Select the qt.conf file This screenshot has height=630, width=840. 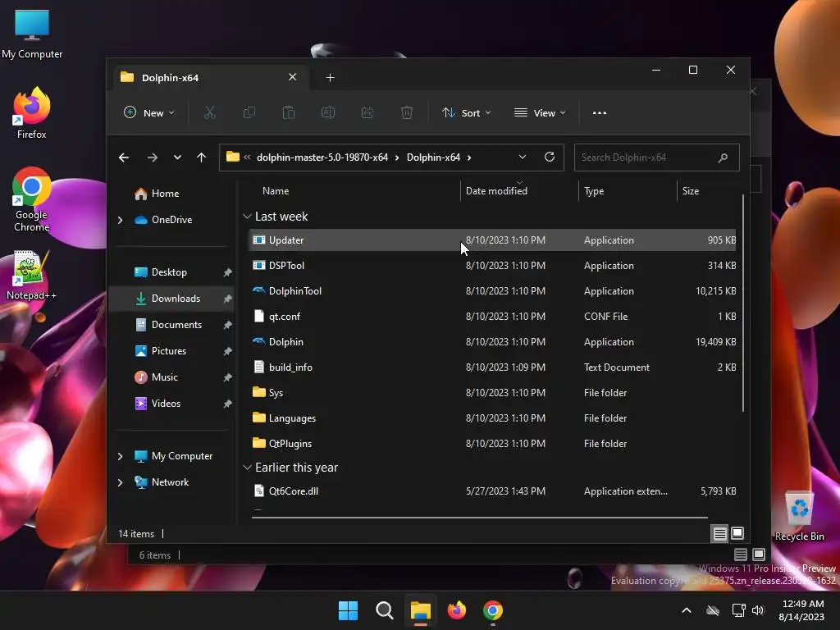[x=492, y=317]
